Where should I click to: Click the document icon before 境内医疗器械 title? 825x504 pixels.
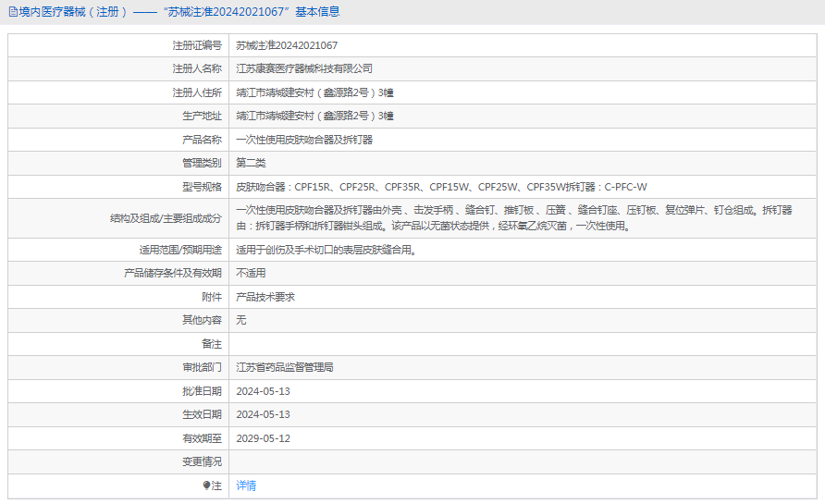pos(13,12)
